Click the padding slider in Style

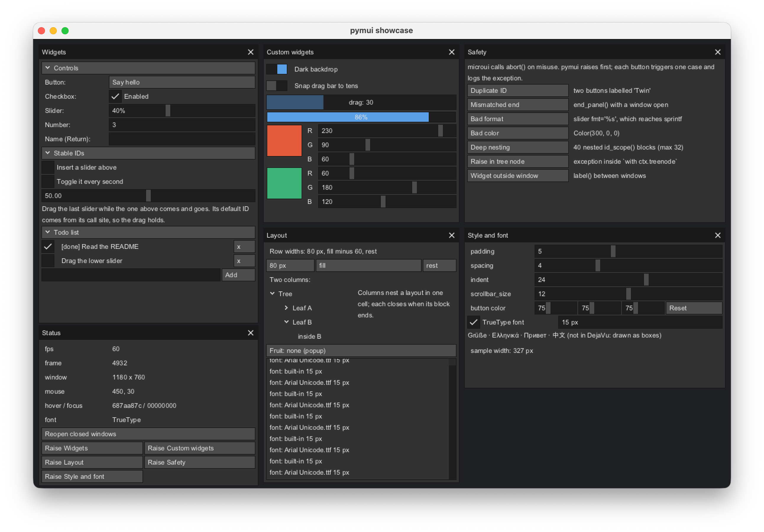click(628, 252)
